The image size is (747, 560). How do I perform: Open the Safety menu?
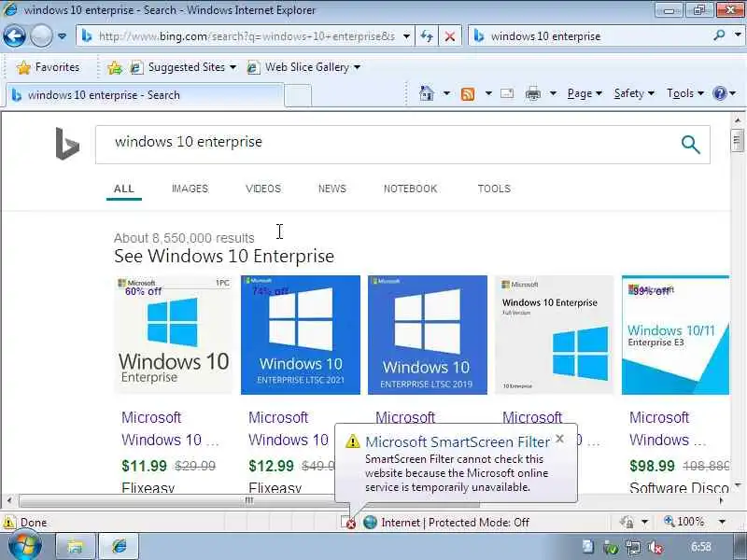click(634, 93)
